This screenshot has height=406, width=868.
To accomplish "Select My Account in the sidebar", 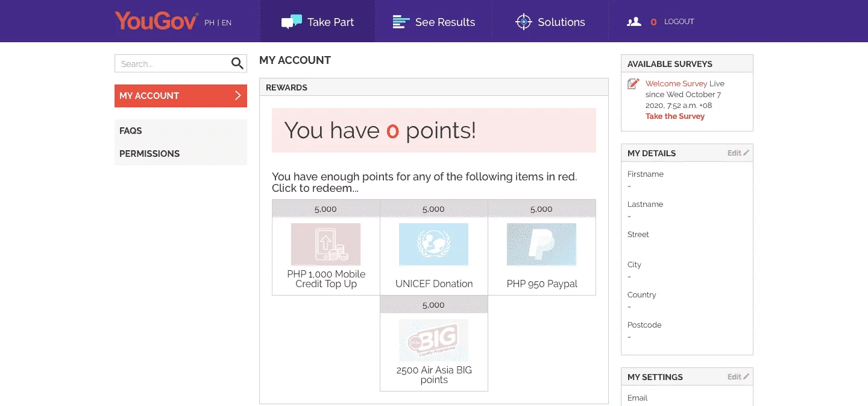I will [x=181, y=96].
